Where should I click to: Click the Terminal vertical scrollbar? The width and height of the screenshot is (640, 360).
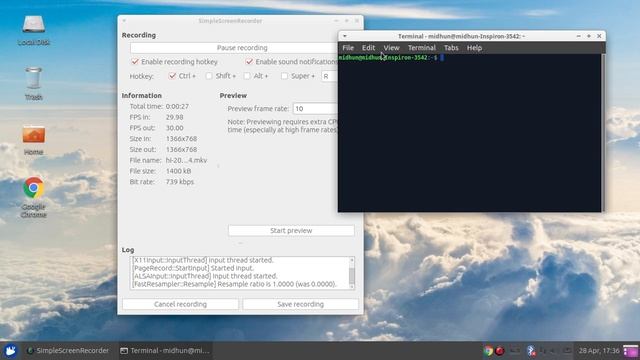click(603, 133)
